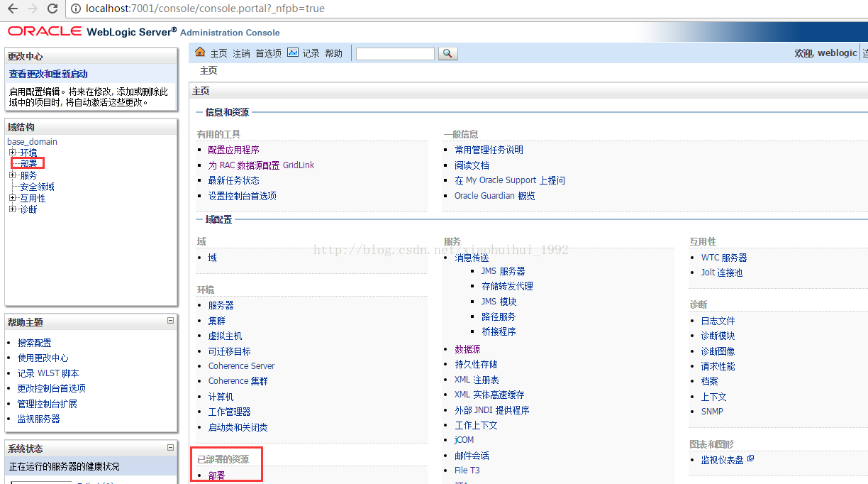Open 查看更改和重新启动 link
Screen dimensions: 868x484
coord(48,74)
